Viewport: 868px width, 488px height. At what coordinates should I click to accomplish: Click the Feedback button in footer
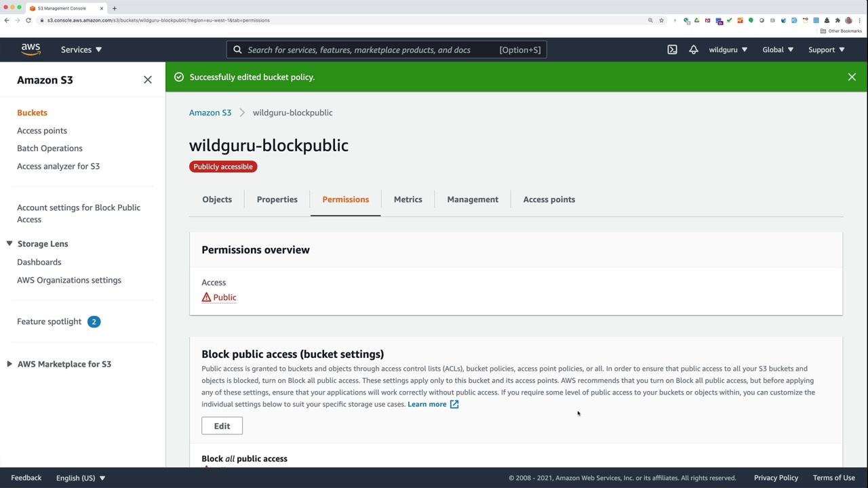26,478
